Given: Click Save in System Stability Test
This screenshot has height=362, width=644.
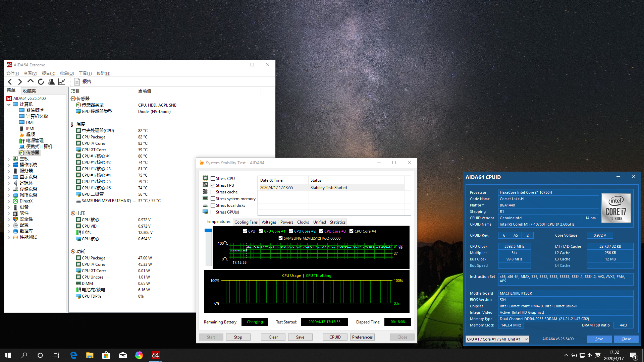Looking at the screenshot, I should [x=300, y=337].
